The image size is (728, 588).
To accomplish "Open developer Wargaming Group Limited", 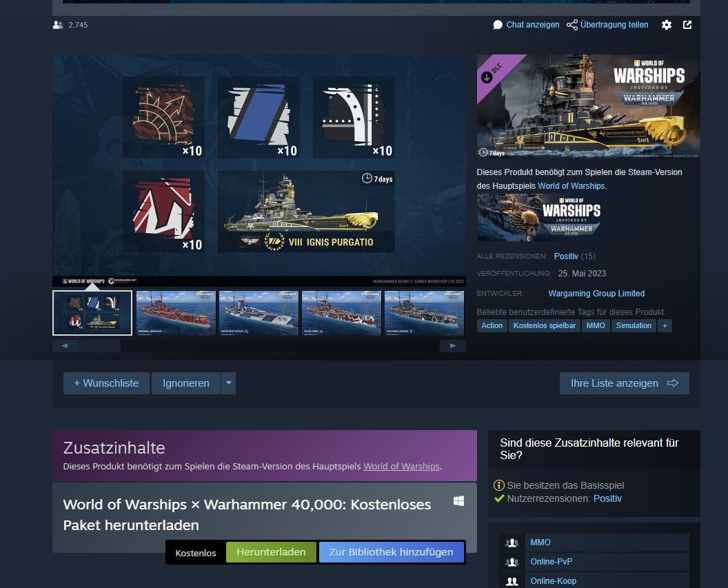I will coord(596,293).
